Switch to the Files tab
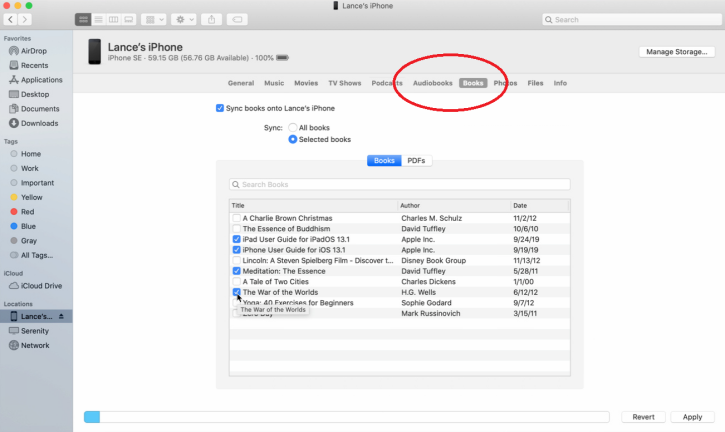 (535, 83)
